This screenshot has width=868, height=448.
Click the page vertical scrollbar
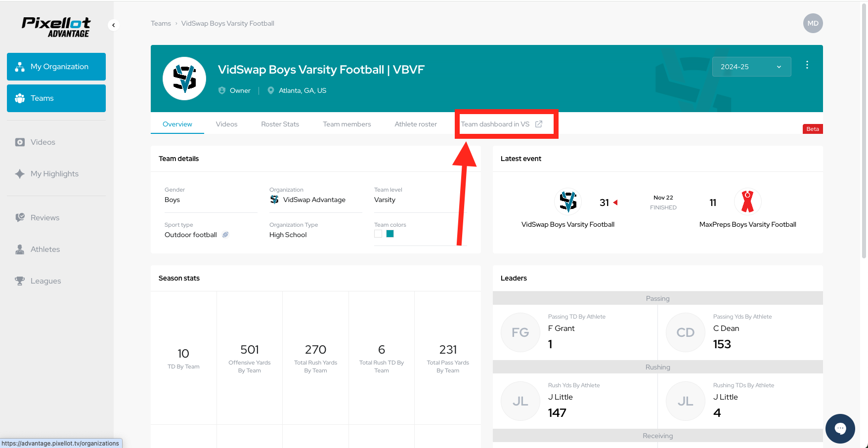pos(864,131)
